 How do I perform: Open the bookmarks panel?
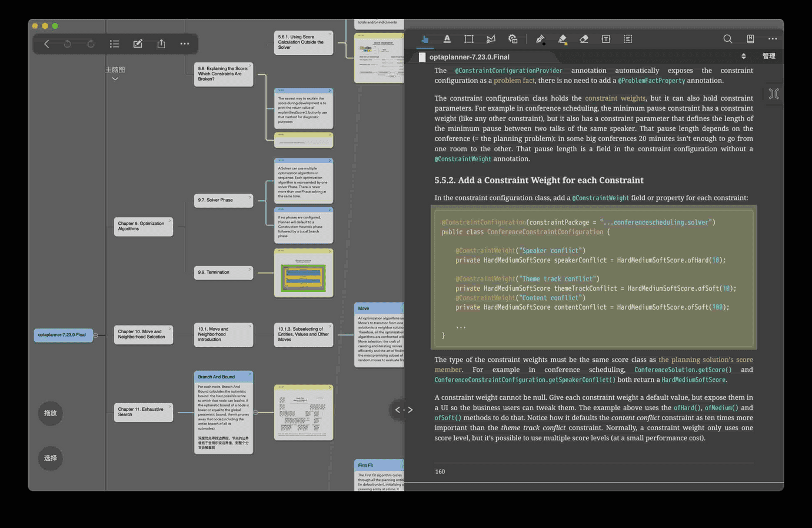click(x=750, y=39)
